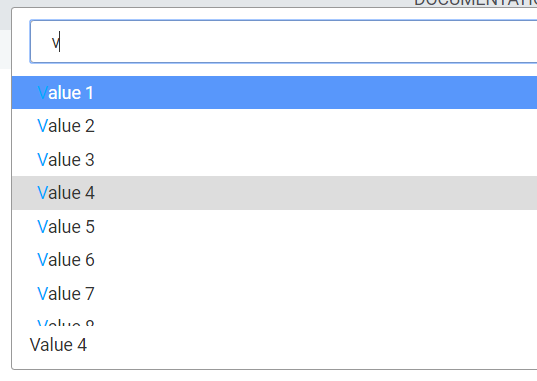Place the caret after the typed "v" text
537x381 pixels.
[60, 42]
